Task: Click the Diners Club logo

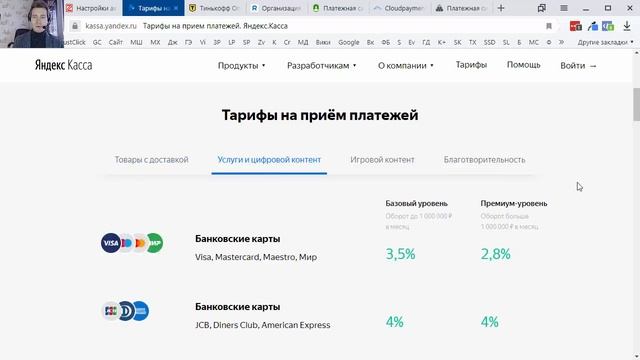Action: click(x=126, y=311)
